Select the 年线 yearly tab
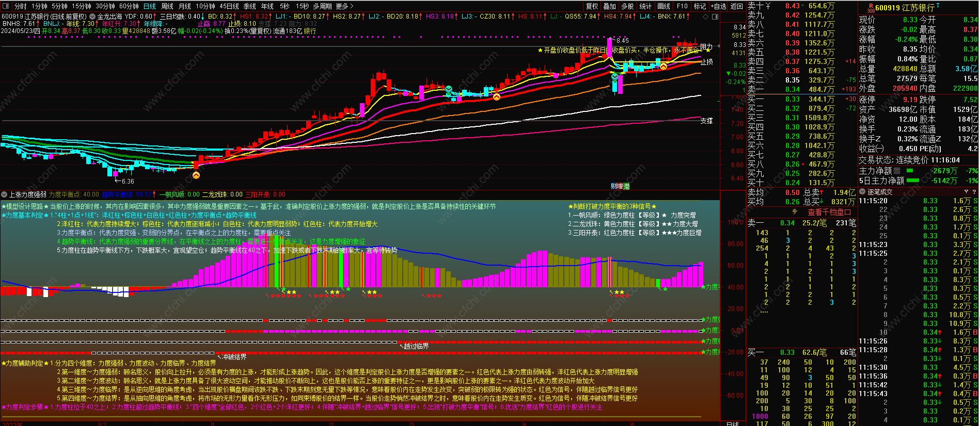The height and width of the screenshot is (426, 980). (267, 6)
